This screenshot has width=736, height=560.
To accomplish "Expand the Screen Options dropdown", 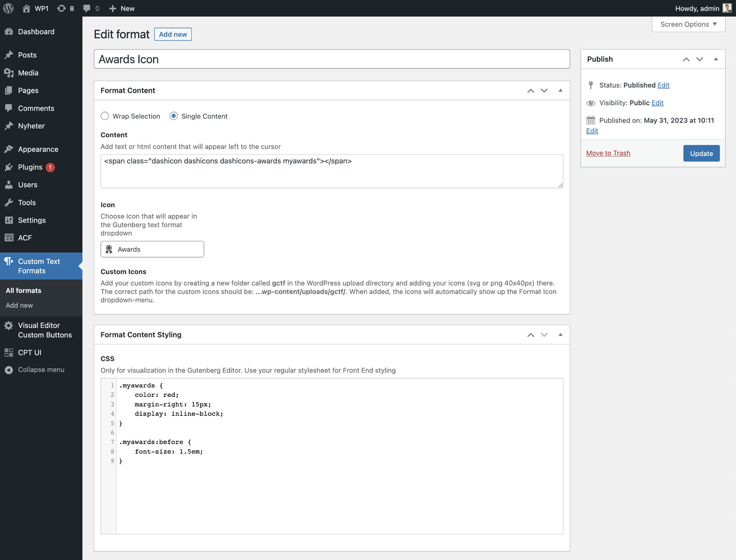I will tap(688, 24).
